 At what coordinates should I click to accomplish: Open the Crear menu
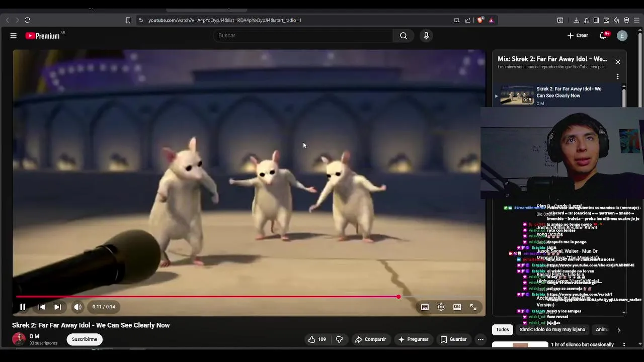coord(578,36)
